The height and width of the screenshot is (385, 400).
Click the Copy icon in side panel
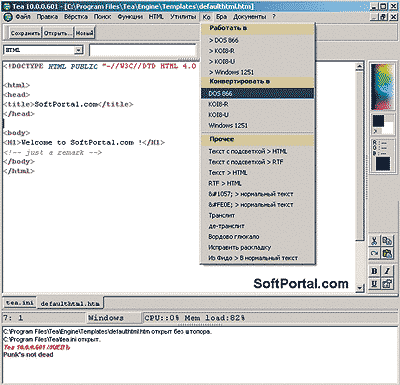[387, 241]
